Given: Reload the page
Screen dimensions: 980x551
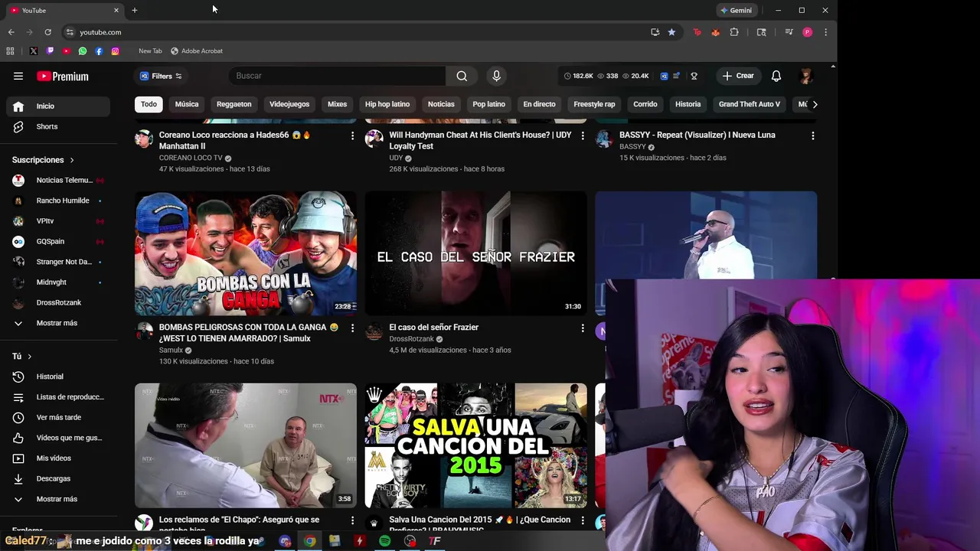Looking at the screenshot, I should [47, 32].
